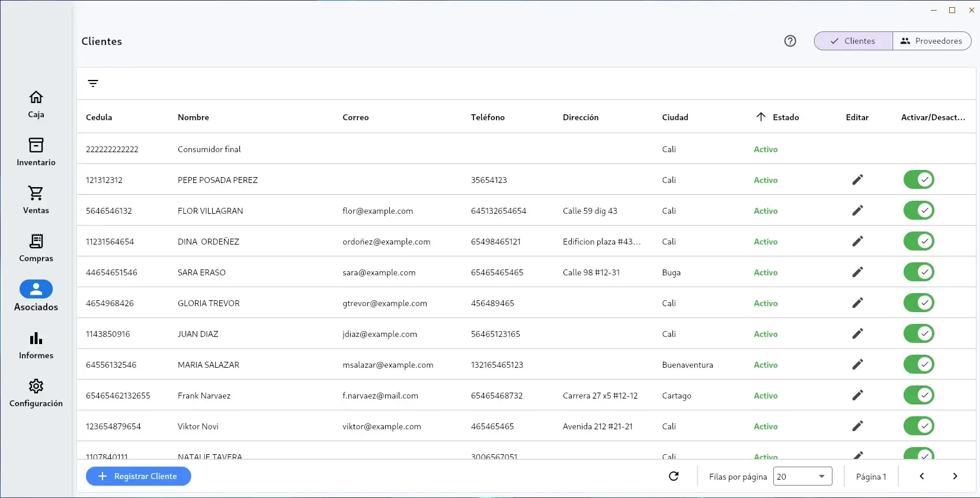Sort table by Nombre column header
Screen dimensions: 980x498
[193, 117]
